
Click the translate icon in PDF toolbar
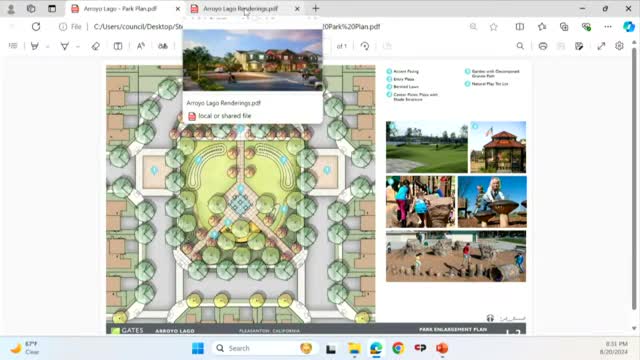[x=163, y=46]
